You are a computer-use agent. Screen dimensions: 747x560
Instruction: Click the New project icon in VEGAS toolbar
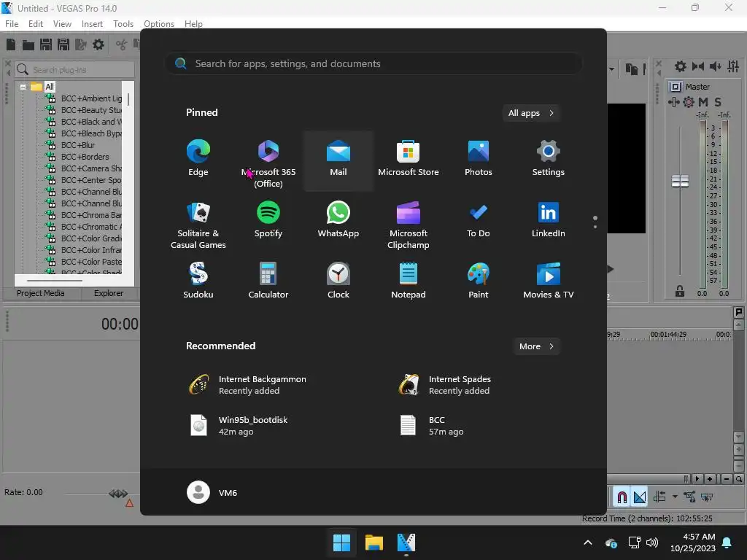[x=10, y=44]
